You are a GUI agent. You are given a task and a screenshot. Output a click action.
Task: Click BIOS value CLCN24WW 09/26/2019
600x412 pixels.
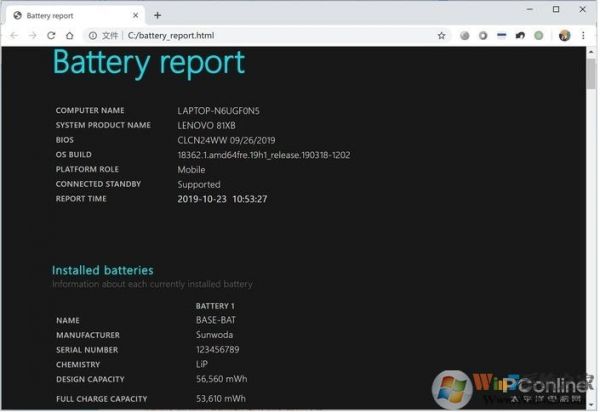[x=226, y=140]
